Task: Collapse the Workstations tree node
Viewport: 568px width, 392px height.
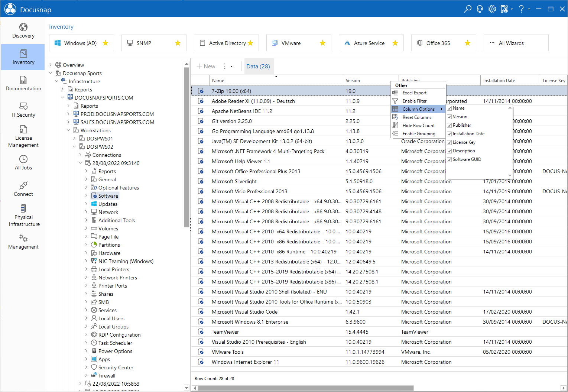Action: click(x=68, y=130)
